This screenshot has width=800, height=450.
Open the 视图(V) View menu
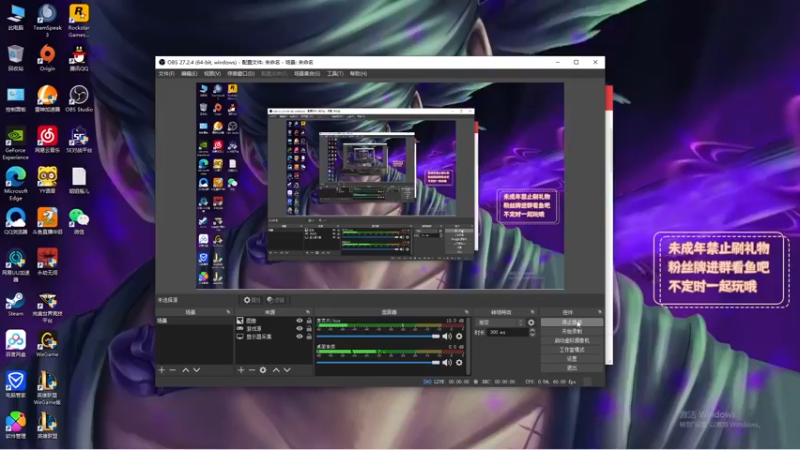pyautogui.click(x=212, y=73)
